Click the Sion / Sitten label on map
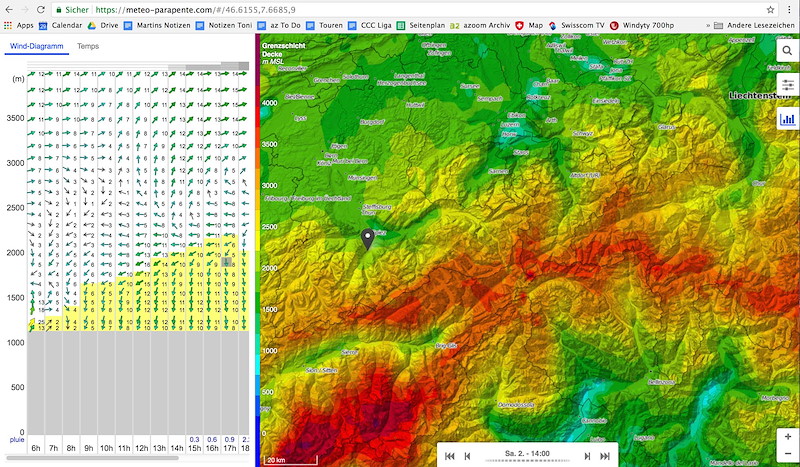800x467 pixels. pos(322,370)
